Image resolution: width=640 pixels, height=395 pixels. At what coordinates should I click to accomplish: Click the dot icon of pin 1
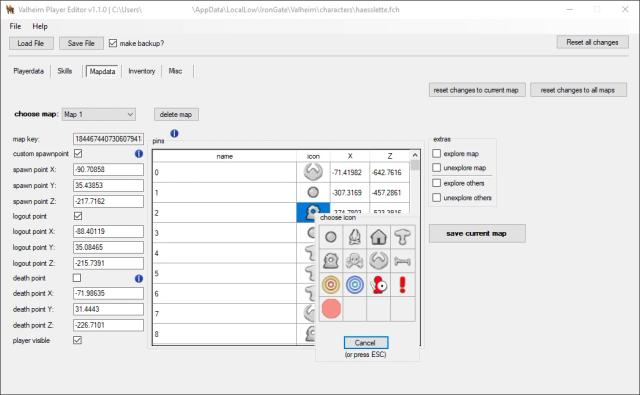(x=313, y=192)
